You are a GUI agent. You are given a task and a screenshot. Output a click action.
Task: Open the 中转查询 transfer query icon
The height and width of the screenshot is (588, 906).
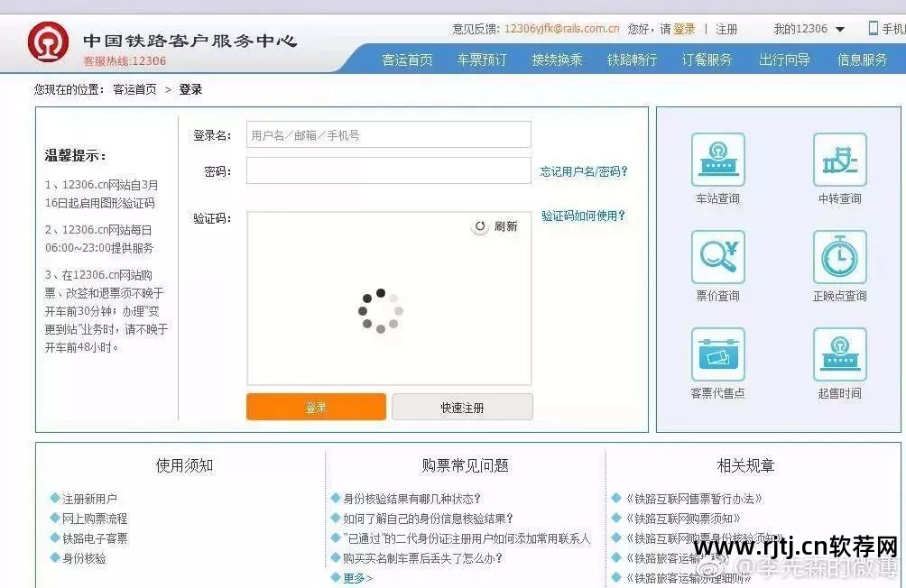[839, 160]
